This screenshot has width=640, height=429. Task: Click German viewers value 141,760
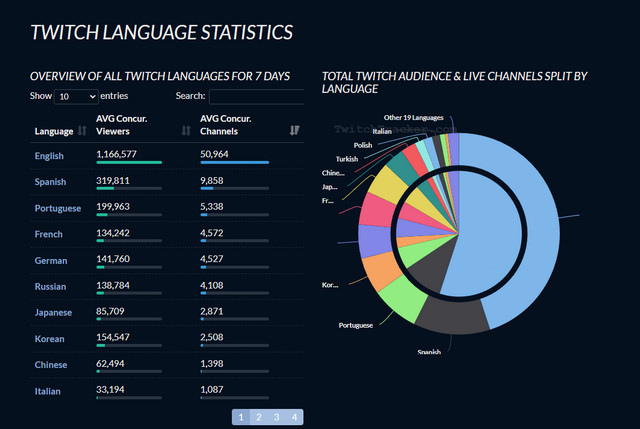113,259
